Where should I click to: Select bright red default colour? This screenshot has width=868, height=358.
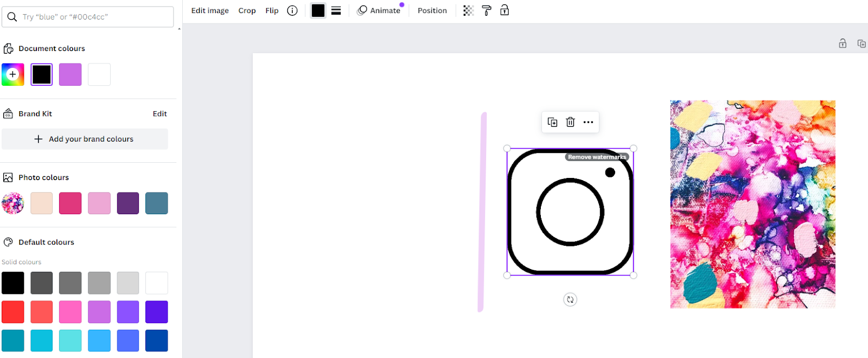[x=13, y=312]
